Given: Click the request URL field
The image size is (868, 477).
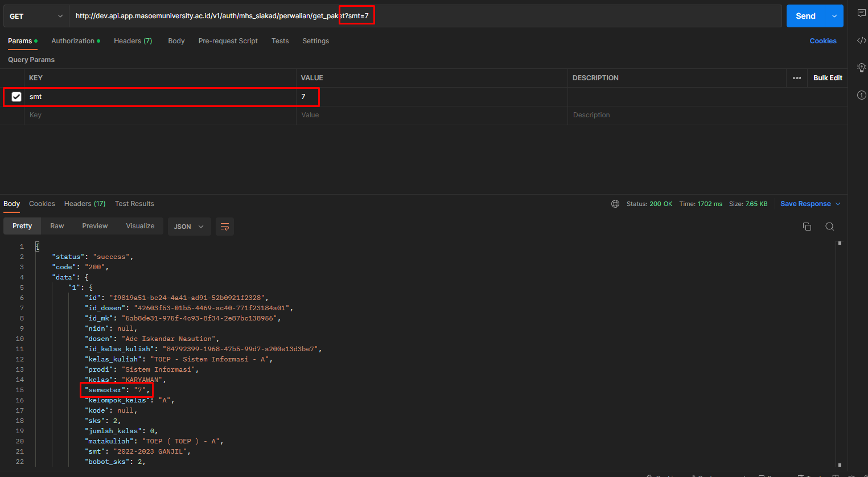Looking at the screenshot, I should pos(425,16).
